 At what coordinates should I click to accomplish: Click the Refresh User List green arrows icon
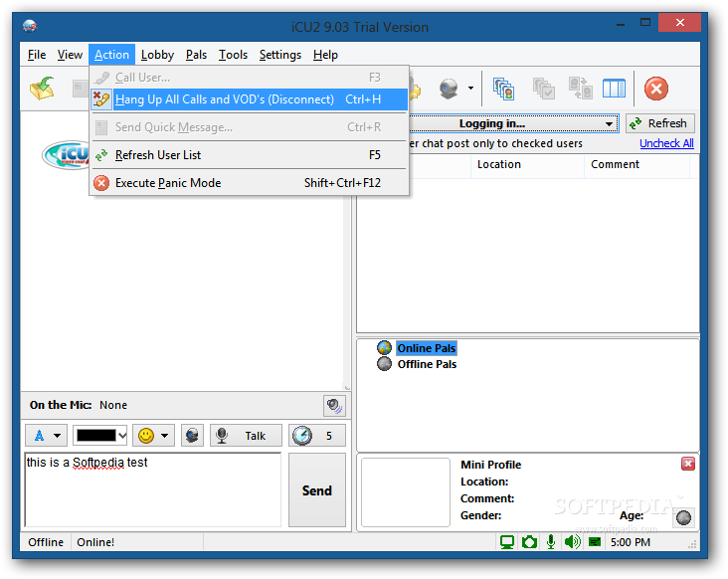point(101,155)
